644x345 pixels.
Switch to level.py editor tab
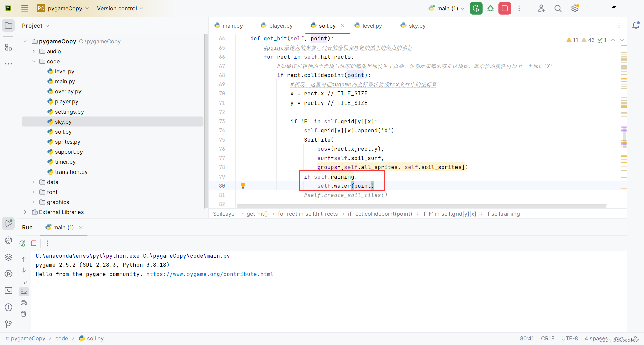point(368,26)
